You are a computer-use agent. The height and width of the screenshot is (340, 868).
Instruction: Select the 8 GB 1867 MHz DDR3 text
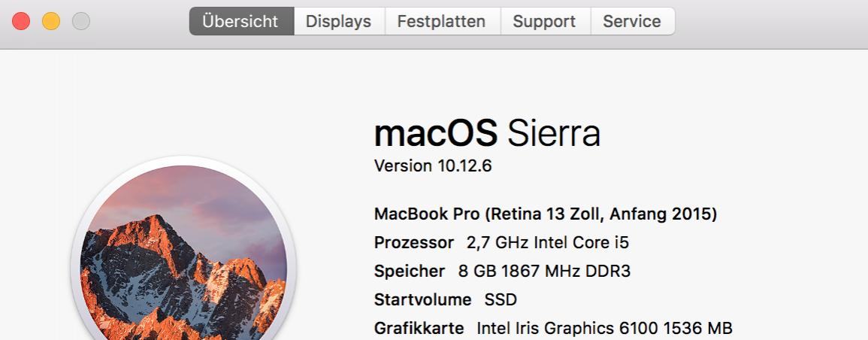tap(545, 272)
